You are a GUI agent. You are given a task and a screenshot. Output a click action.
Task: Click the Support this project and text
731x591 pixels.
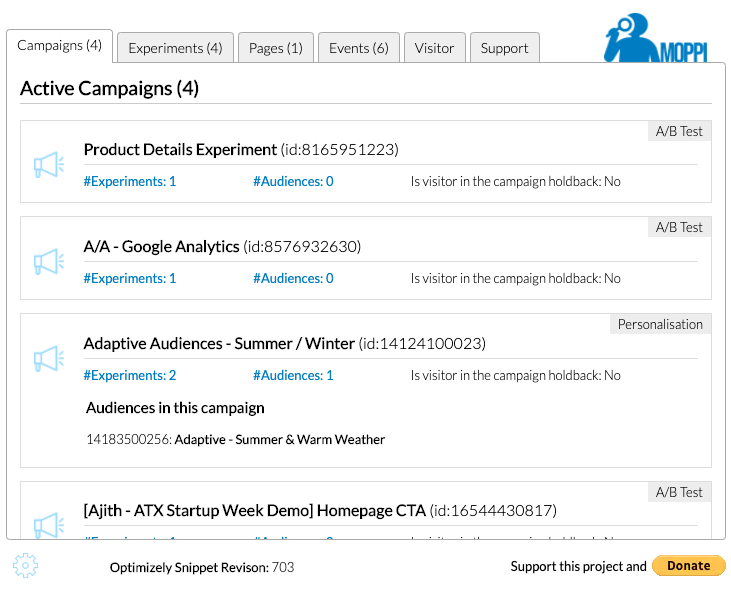click(x=579, y=566)
